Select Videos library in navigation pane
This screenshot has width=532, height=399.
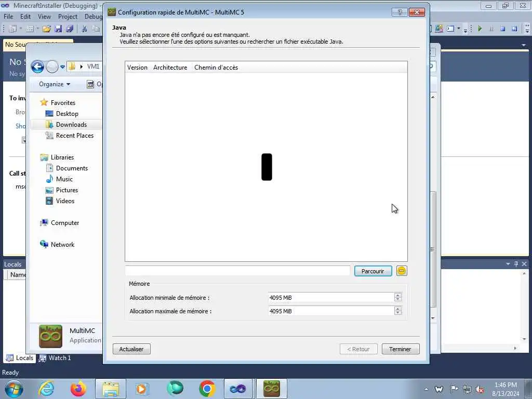coord(65,201)
